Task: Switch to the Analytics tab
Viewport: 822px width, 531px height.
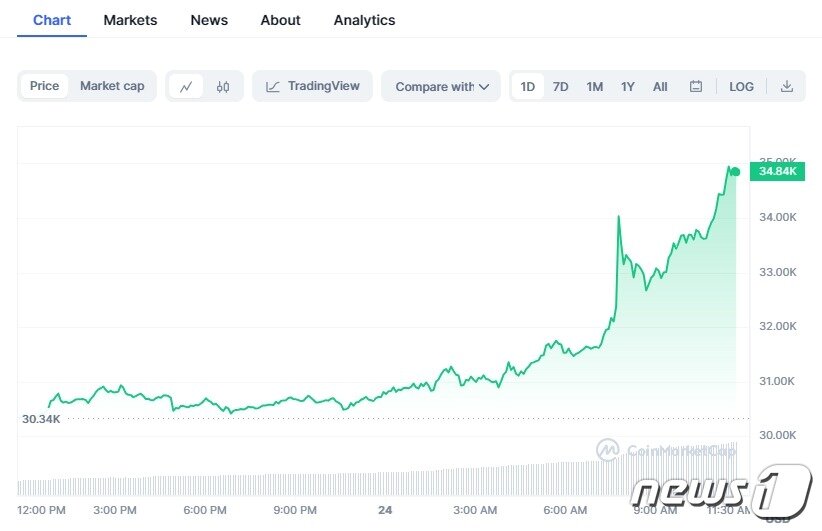Action: pyautogui.click(x=364, y=20)
